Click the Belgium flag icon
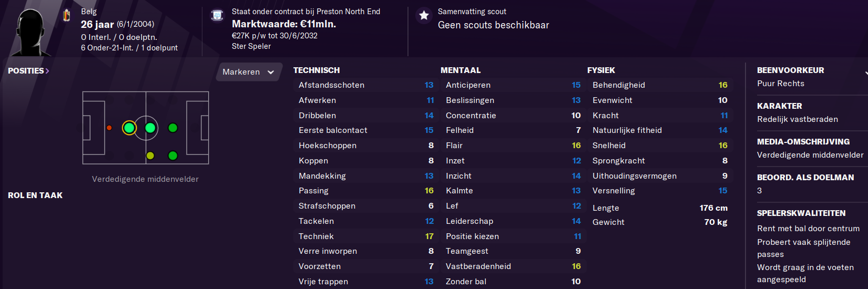 click(x=66, y=15)
